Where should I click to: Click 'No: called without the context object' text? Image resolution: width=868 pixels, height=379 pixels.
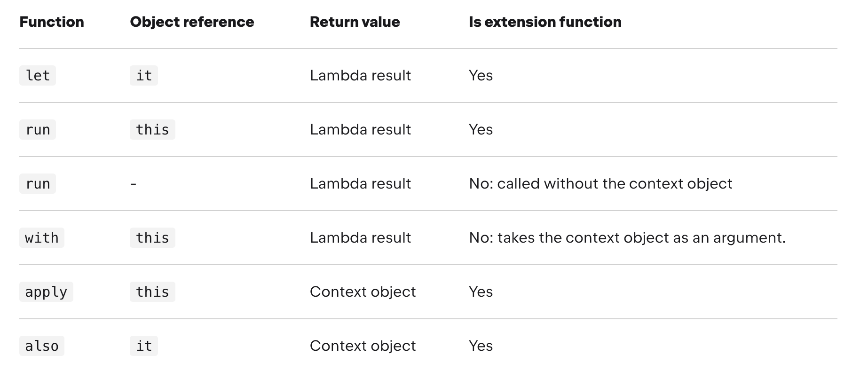point(600,184)
